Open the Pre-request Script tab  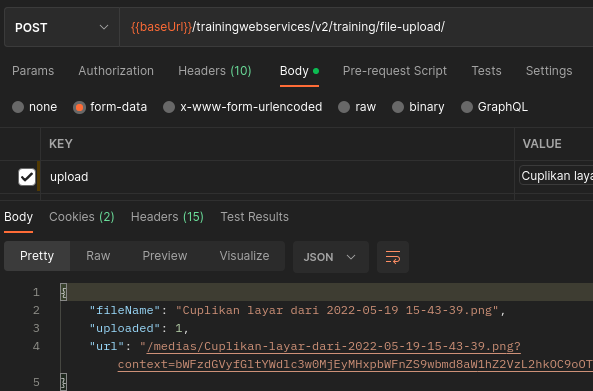394,71
